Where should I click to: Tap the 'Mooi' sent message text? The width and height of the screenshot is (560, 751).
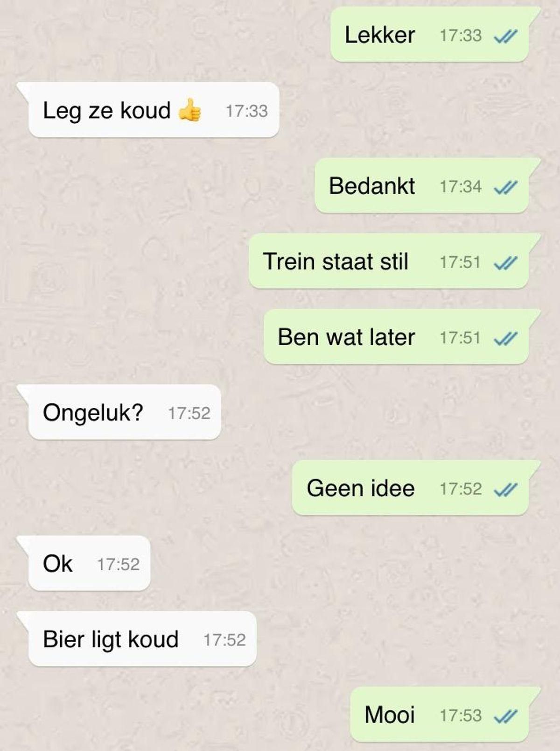coord(390,715)
